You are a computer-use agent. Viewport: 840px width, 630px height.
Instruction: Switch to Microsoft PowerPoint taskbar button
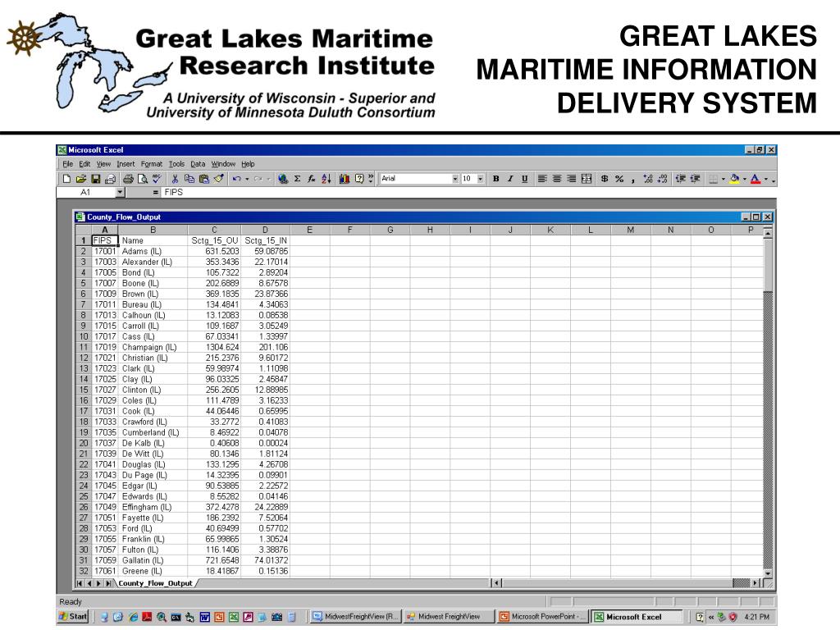tap(542, 617)
